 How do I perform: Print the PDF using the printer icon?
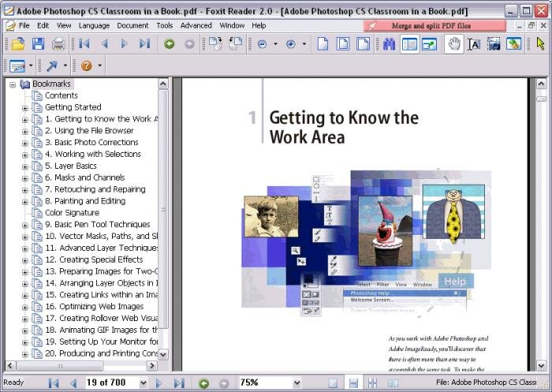[59, 44]
